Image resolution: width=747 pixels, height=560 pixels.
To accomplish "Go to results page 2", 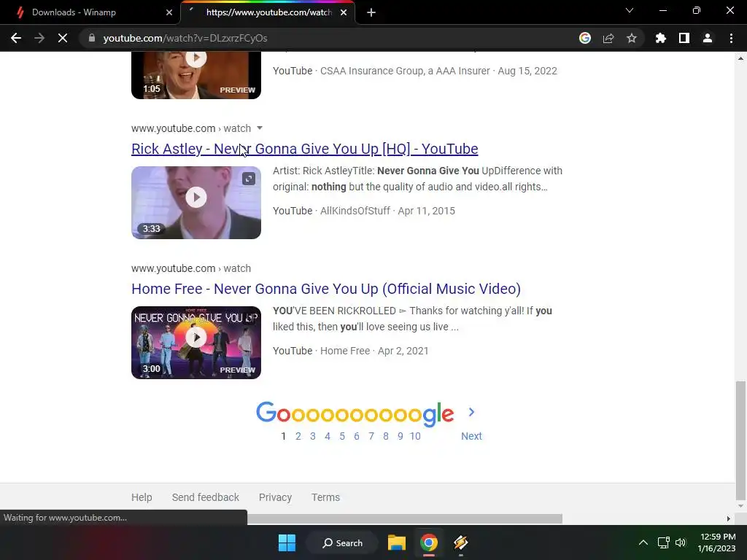I will 298,436.
